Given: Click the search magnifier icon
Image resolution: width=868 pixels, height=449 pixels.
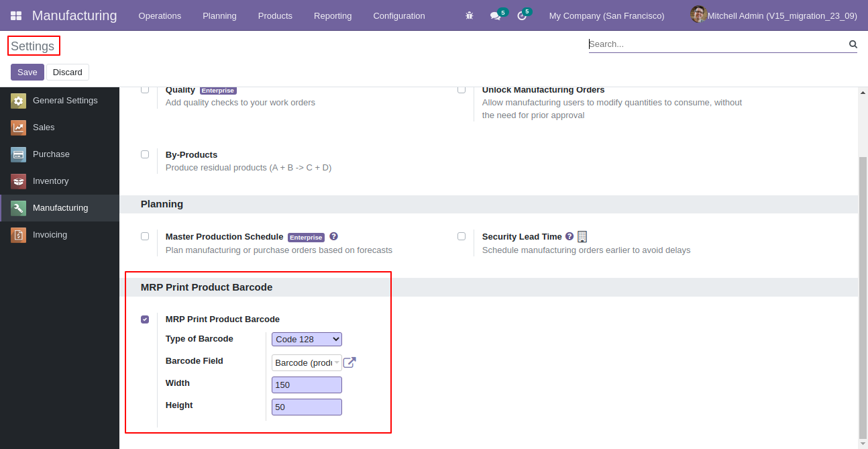Looking at the screenshot, I should click(x=853, y=44).
